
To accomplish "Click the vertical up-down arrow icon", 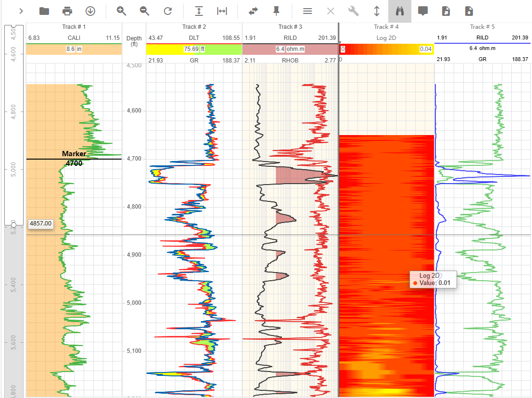I will tap(377, 11).
